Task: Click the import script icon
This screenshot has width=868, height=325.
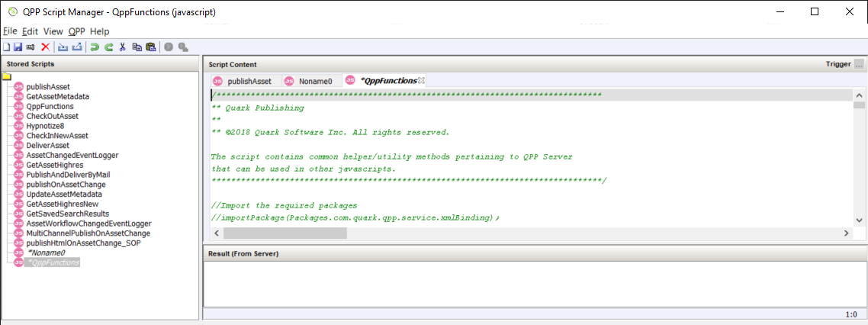Action: [x=63, y=47]
